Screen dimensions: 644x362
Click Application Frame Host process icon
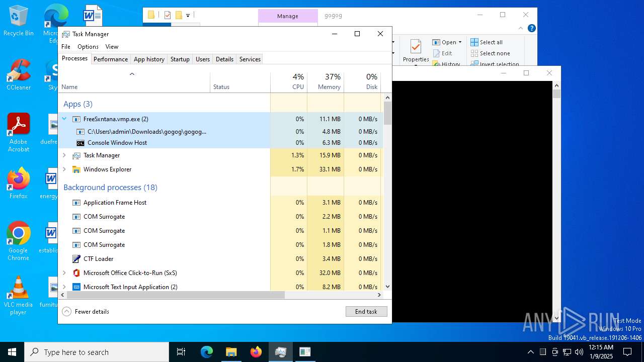[x=76, y=203]
